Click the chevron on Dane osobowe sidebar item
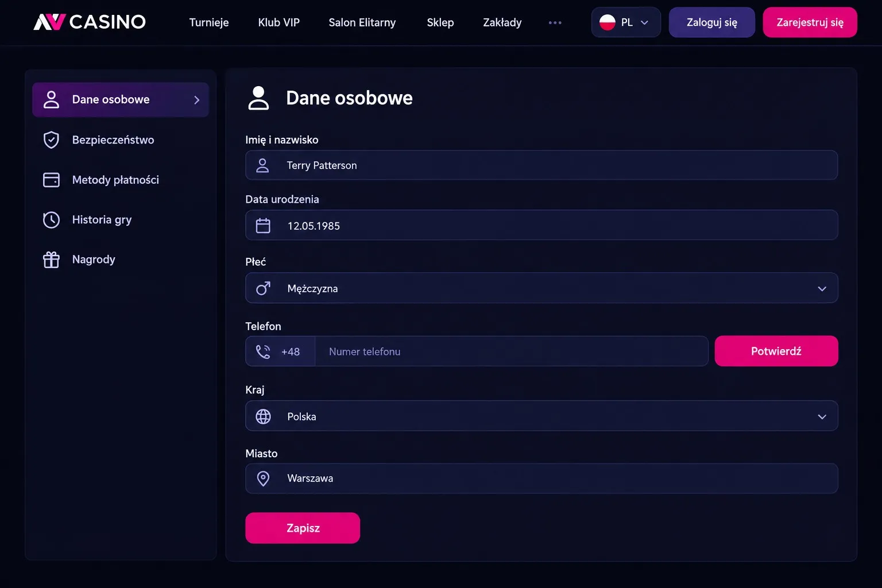 [x=197, y=100]
